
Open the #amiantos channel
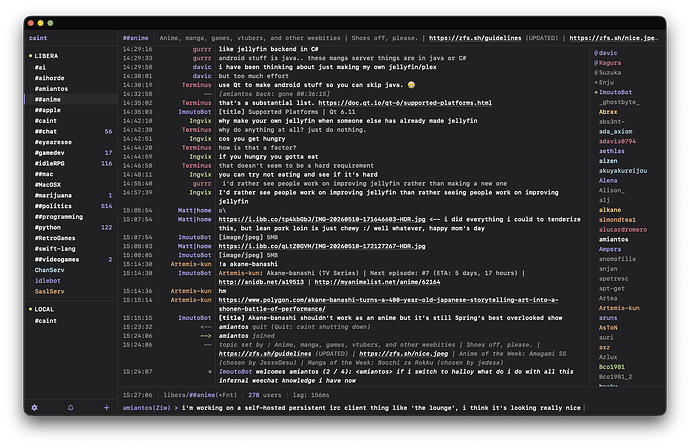click(51, 88)
